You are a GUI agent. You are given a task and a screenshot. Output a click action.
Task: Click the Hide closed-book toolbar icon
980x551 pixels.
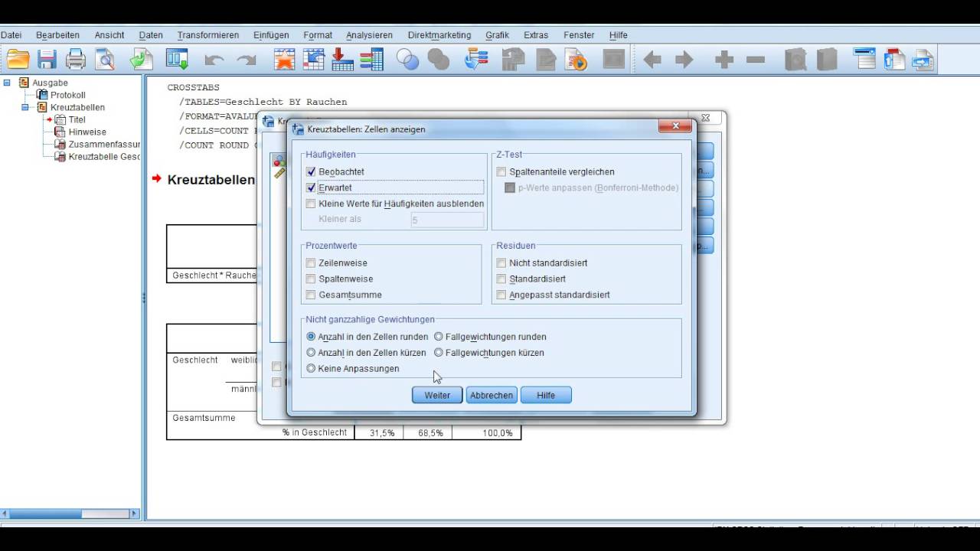(x=827, y=60)
